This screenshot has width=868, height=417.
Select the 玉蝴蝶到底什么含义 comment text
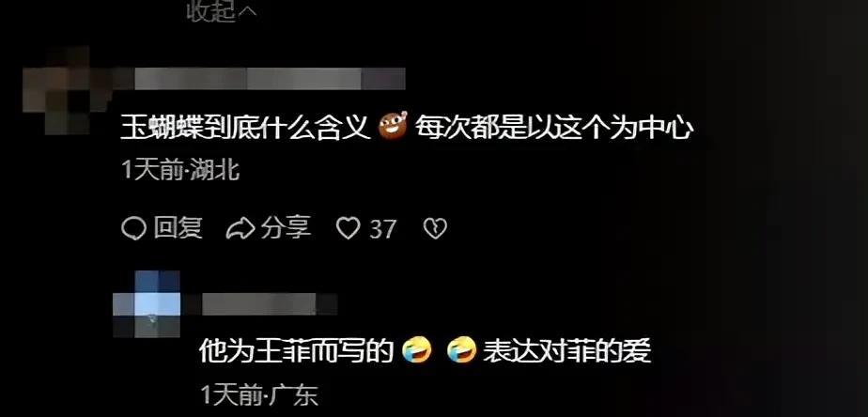tap(246, 128)
